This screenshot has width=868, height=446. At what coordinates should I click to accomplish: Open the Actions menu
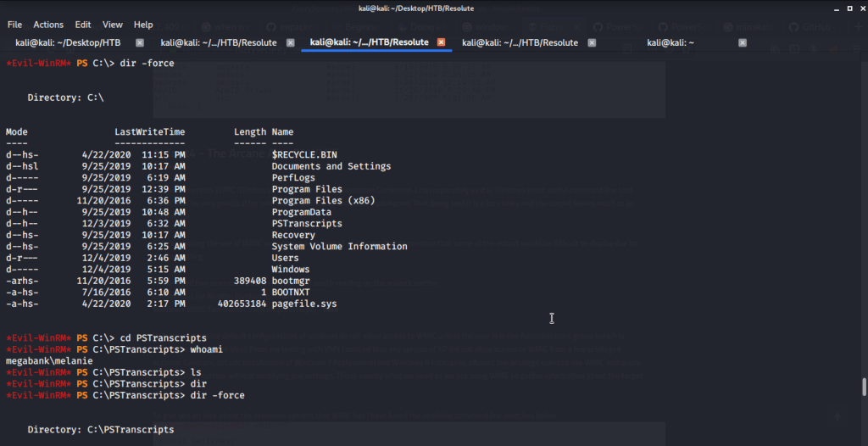pyautogui.click(x=48, y=25)
